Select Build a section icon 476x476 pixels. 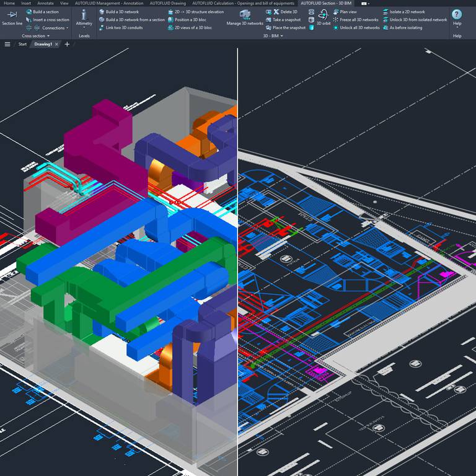(29, 12)
